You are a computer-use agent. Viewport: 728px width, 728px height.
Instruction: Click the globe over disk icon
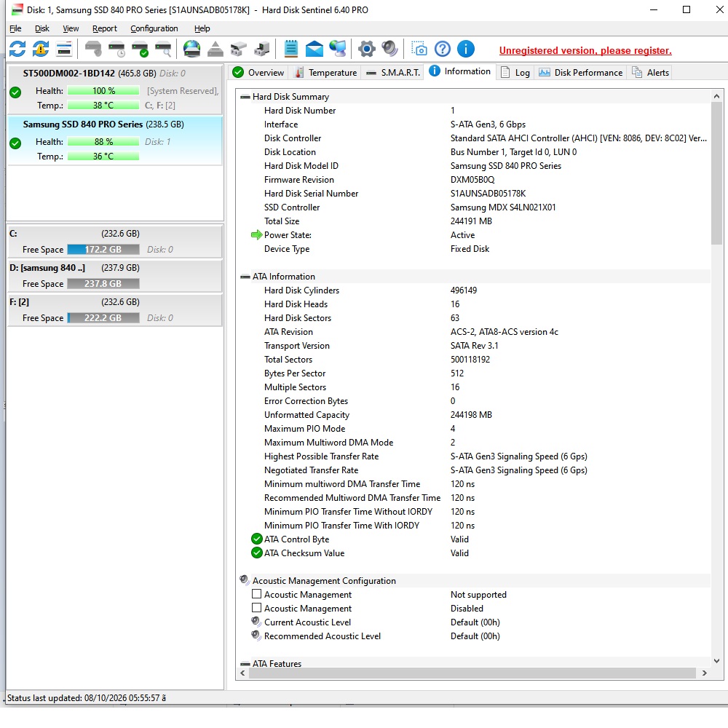point(191,49)
